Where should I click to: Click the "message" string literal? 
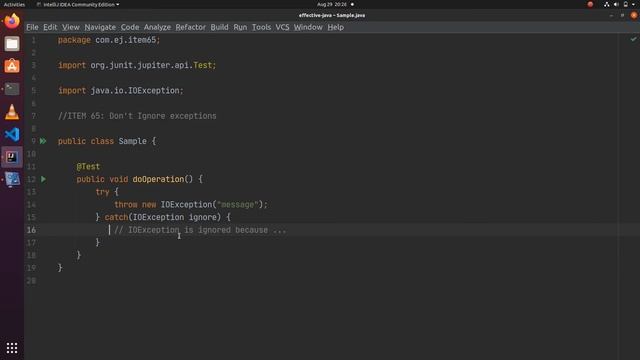[238, 204]
